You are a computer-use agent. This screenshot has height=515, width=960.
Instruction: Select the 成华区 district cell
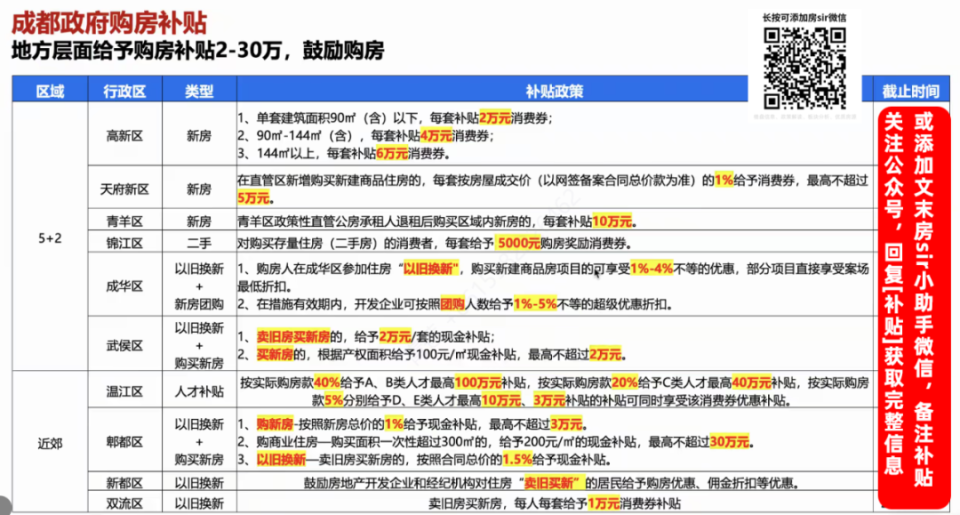click(x=125, y=286)
